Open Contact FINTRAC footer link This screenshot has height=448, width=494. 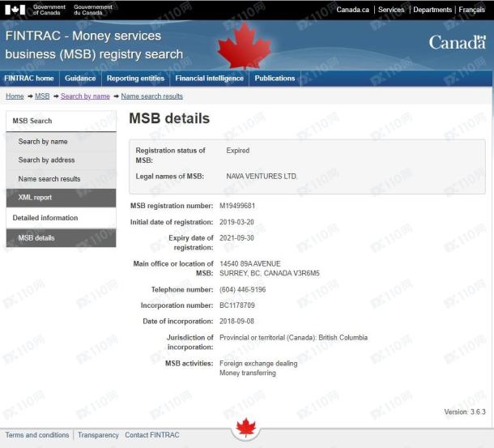[152, 435]
